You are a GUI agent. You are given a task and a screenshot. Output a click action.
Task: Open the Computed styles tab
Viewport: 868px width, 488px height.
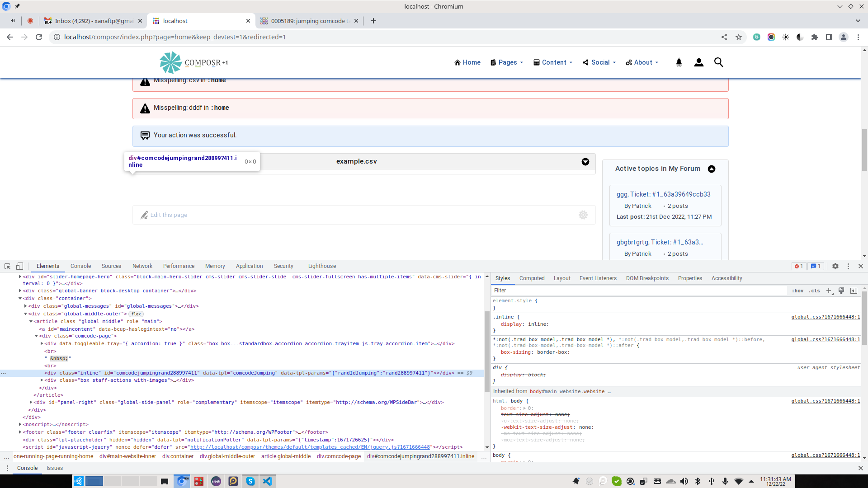[x=532, y=278]
